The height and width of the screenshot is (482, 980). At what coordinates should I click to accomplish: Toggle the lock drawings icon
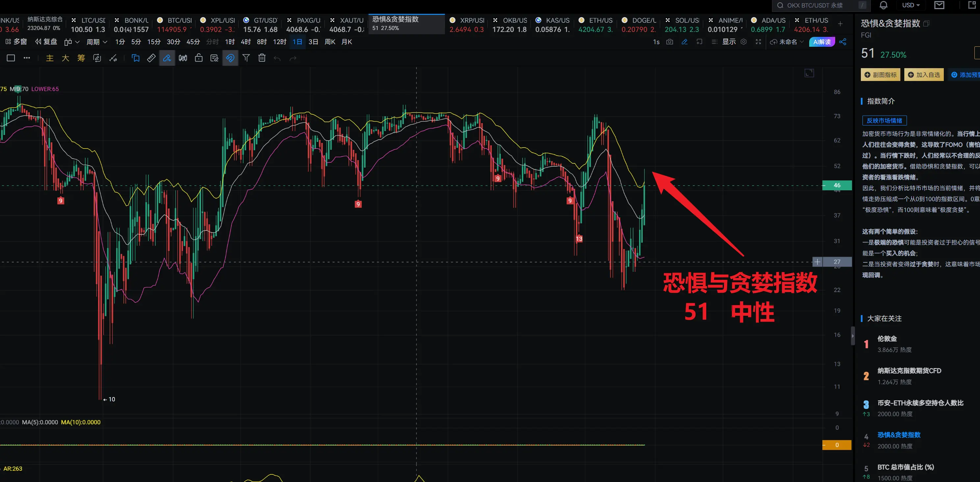[x=198, y=58]
